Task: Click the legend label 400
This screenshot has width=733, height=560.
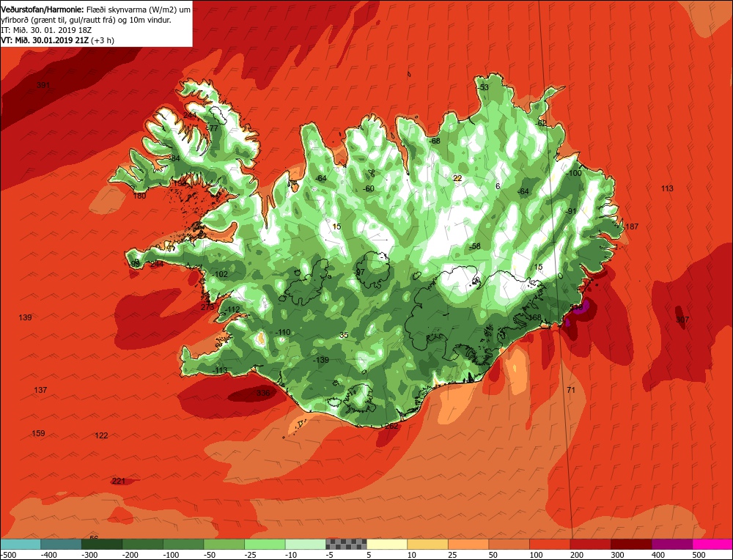Action: pos(659,555)
